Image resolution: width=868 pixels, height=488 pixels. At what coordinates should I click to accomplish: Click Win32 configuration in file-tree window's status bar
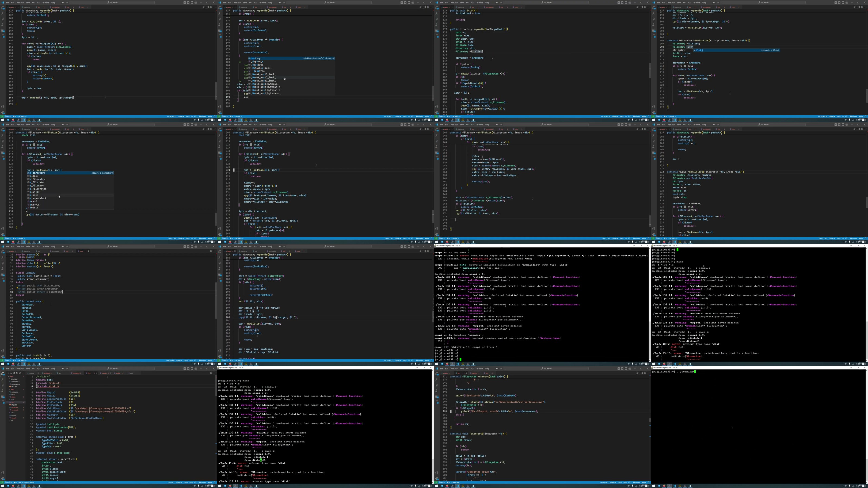point(210,483)
